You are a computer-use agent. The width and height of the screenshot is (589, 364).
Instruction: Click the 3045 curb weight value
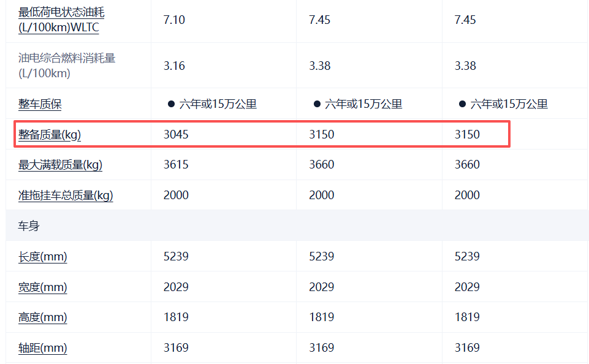coord(176,134)
